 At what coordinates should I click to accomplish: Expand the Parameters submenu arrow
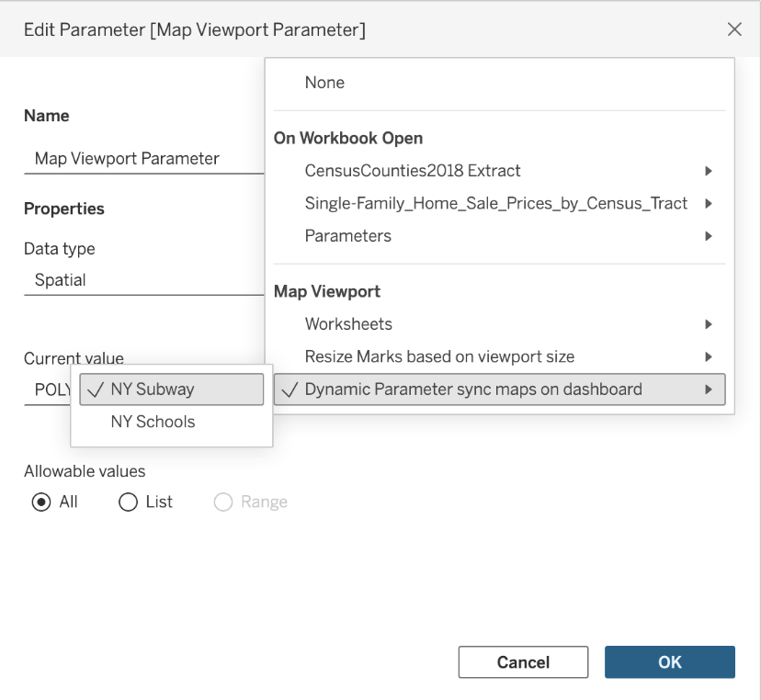[708, 236]
